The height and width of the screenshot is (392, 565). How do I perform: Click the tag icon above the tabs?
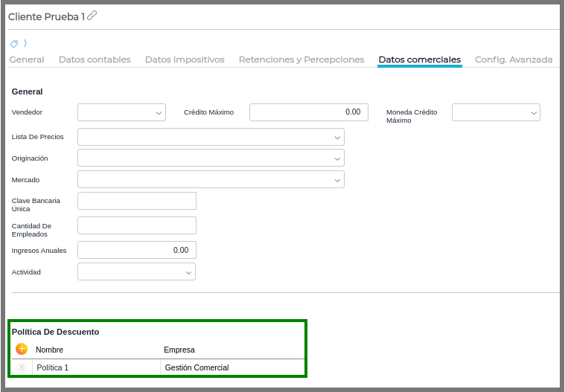pos(14,44)
